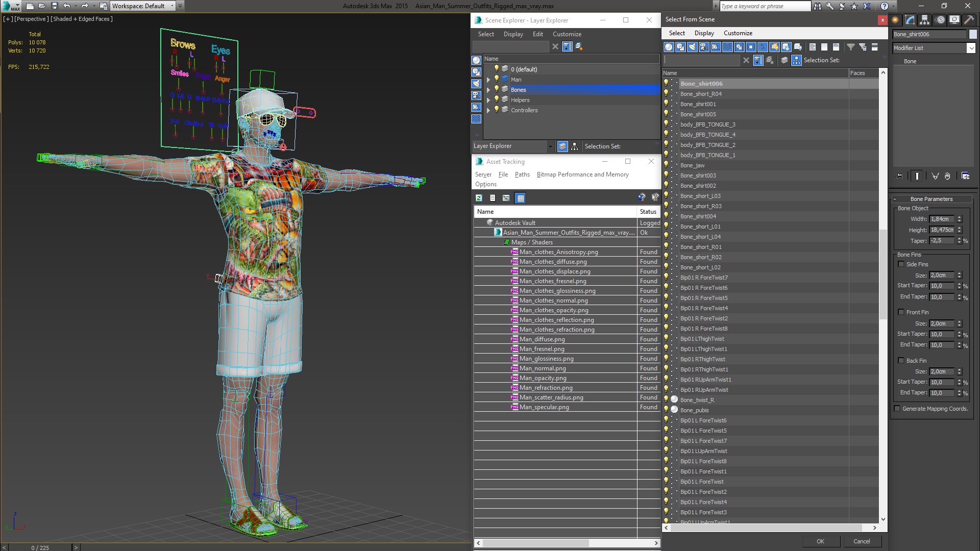Image resolution: width=980 pixels, height=551 pixels.
Task: Click Sort by Layer icon in Scene Explorer
Action: coord(562,146)
